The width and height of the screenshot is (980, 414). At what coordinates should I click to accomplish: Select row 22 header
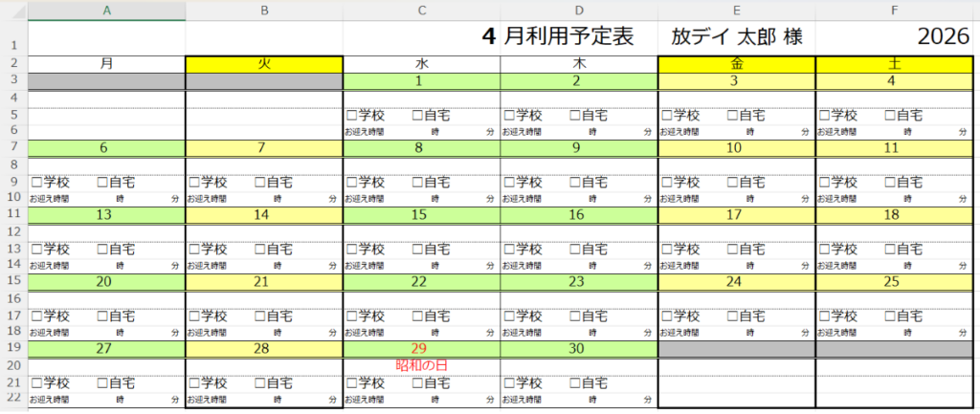(13, 400)
